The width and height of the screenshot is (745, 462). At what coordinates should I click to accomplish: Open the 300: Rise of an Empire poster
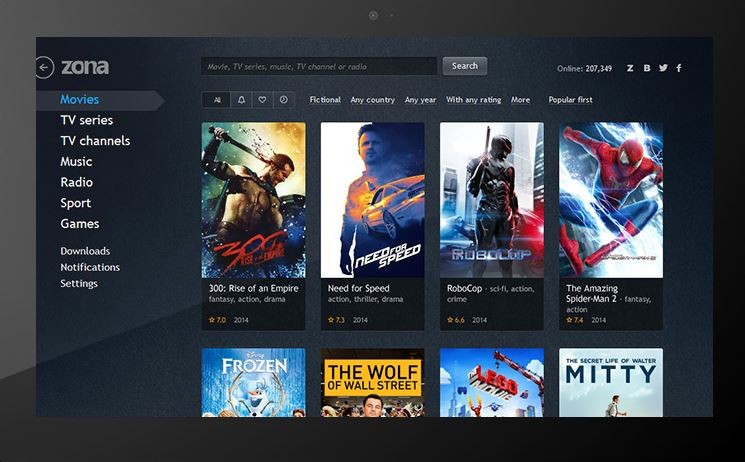(x=254, y=200)
